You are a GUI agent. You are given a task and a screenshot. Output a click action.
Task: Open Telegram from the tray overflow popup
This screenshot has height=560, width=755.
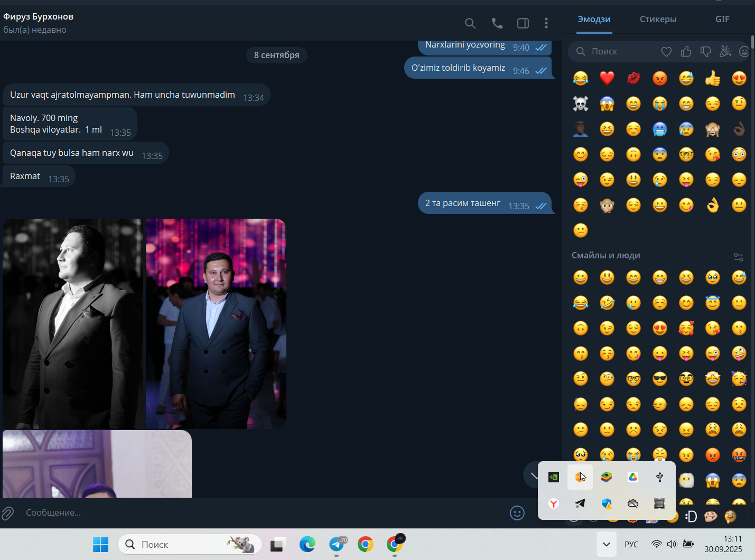point(580,503)
